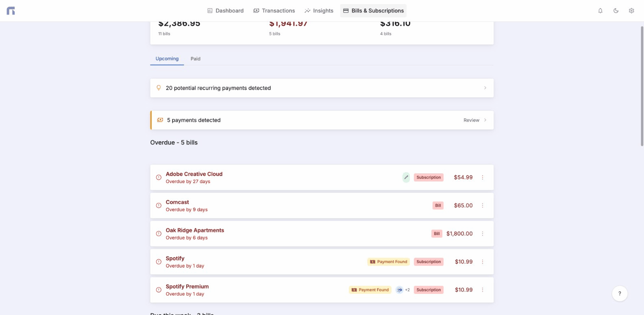This screenshot has height=315, width=644.
Task: Click 'Overdue by 27 days' text
Action: click(188, 181)
